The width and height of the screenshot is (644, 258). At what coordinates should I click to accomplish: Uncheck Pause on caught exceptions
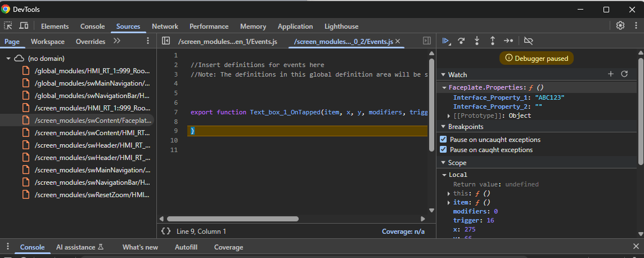(443, 150)
